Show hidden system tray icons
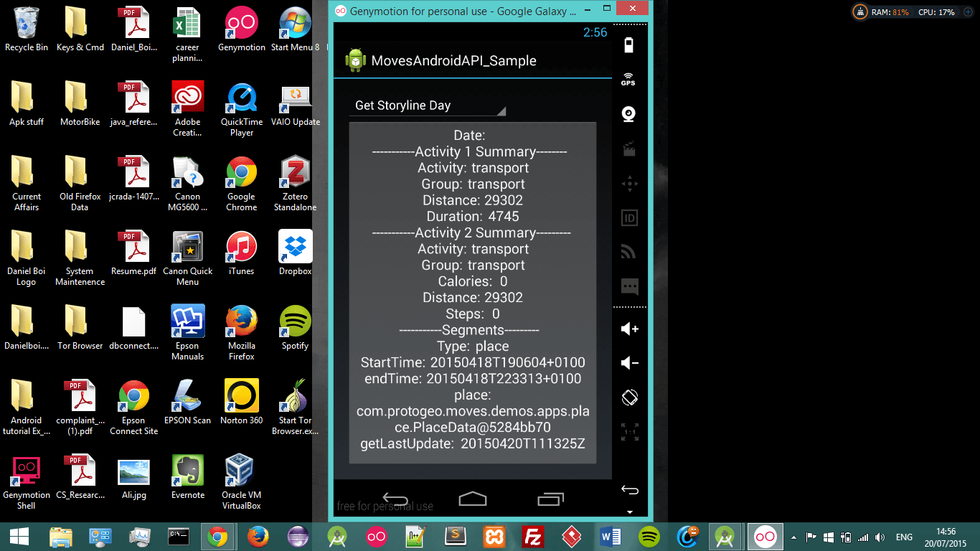Viewport: 980px width, 551px height. point(793,537)
